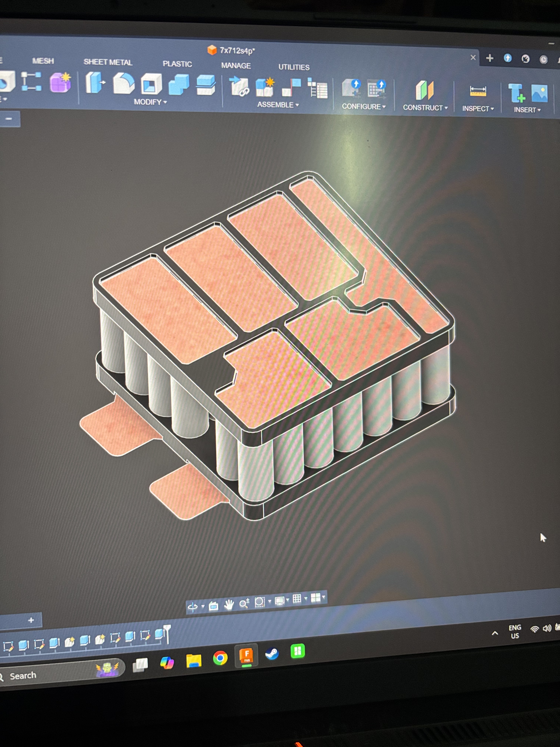This screenshot has width=560, height=747.
Task: Click the Combine bodies icon
Action: 179,85
